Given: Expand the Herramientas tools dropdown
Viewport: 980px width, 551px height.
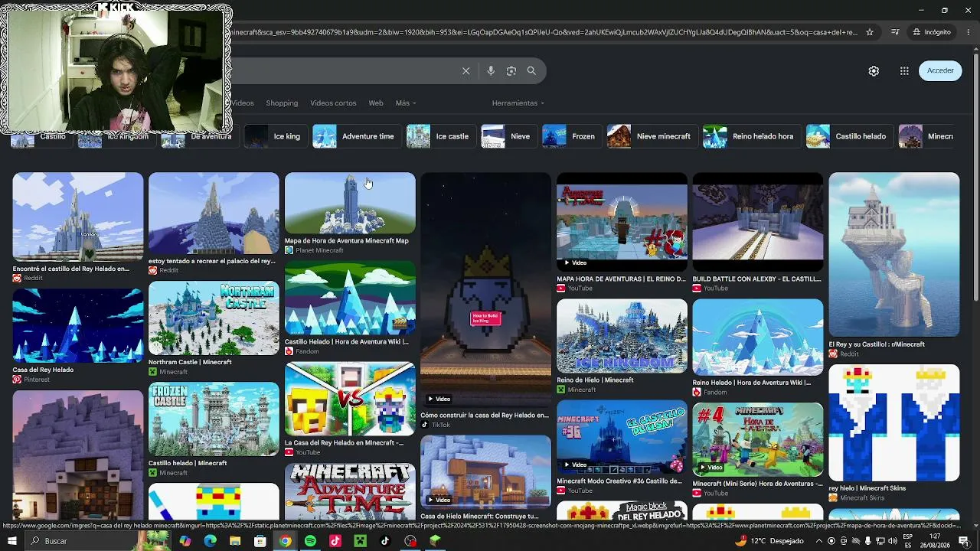Looking at the screenshot, I should point(518,103).
